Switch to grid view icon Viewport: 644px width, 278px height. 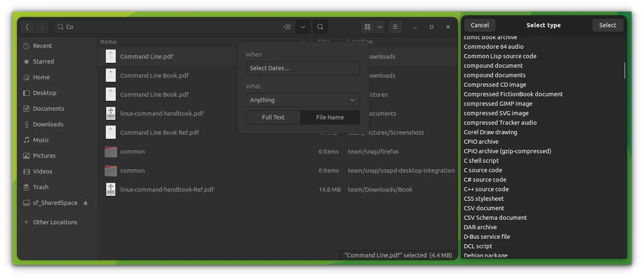pos(367,27)
